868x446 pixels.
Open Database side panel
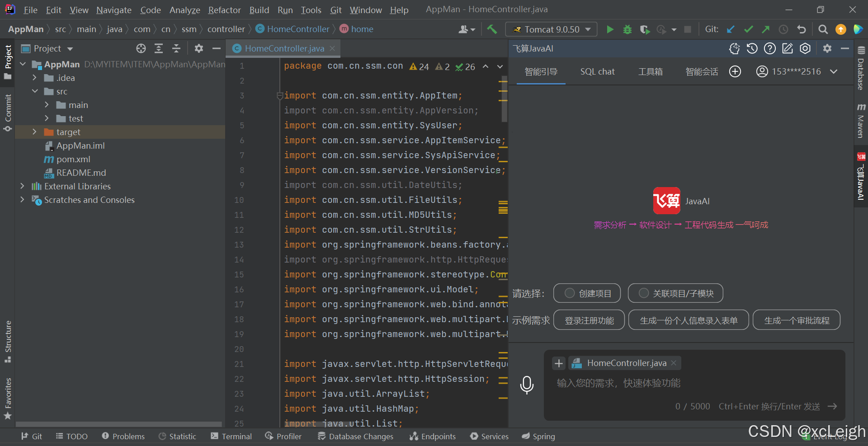(861, 69)
